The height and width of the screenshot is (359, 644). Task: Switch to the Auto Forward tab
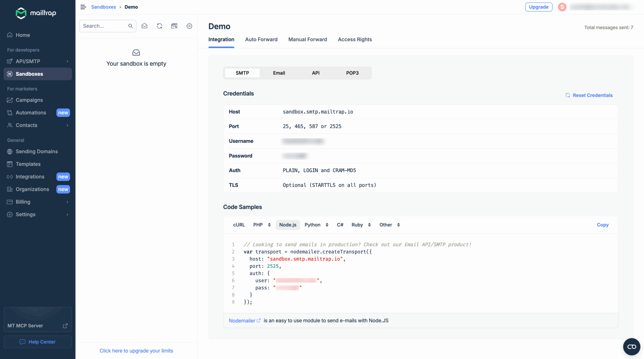(261, 39)
